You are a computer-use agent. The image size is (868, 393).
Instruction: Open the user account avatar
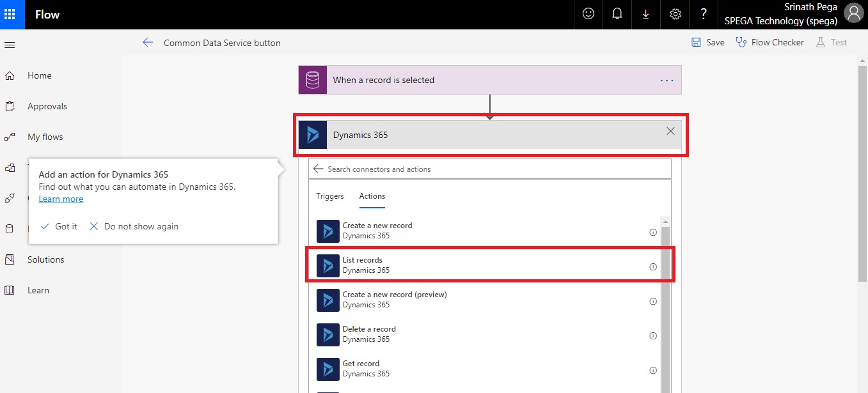(853, 13)
